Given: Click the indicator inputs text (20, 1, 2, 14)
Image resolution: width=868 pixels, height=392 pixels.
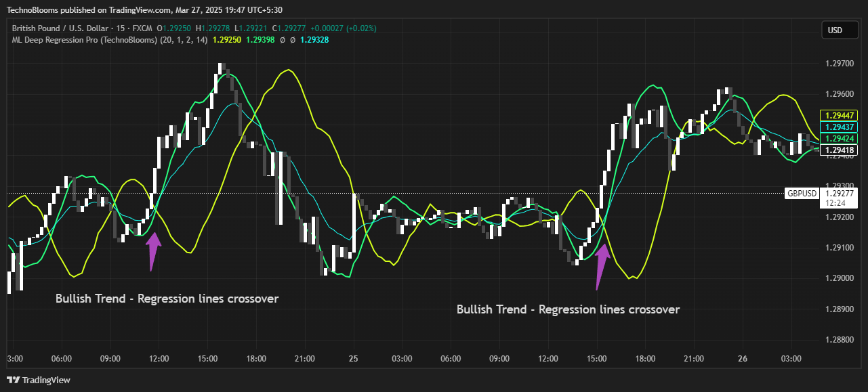Looking at the screenshot, I should [184, 40].
